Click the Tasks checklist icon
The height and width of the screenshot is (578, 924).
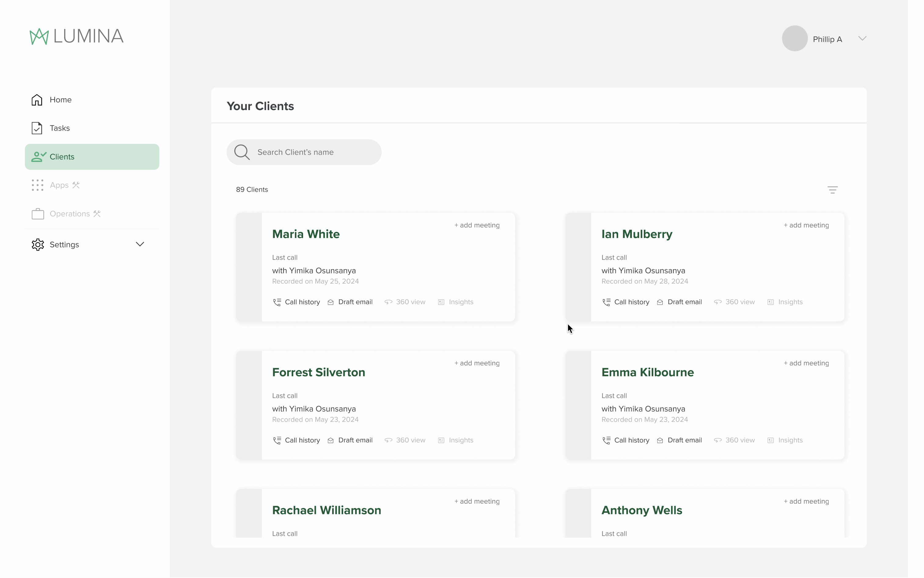pyautogui.click(x=37, y=128)
